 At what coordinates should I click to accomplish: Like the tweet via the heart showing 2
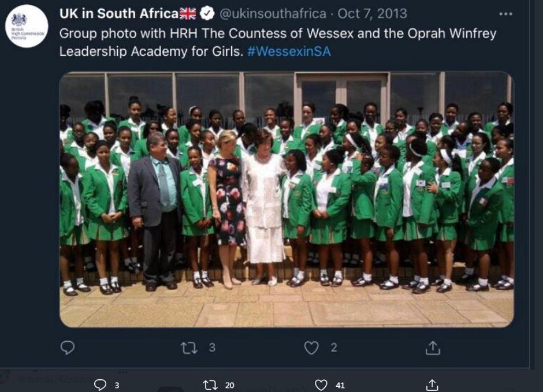(x=311, y=347)
